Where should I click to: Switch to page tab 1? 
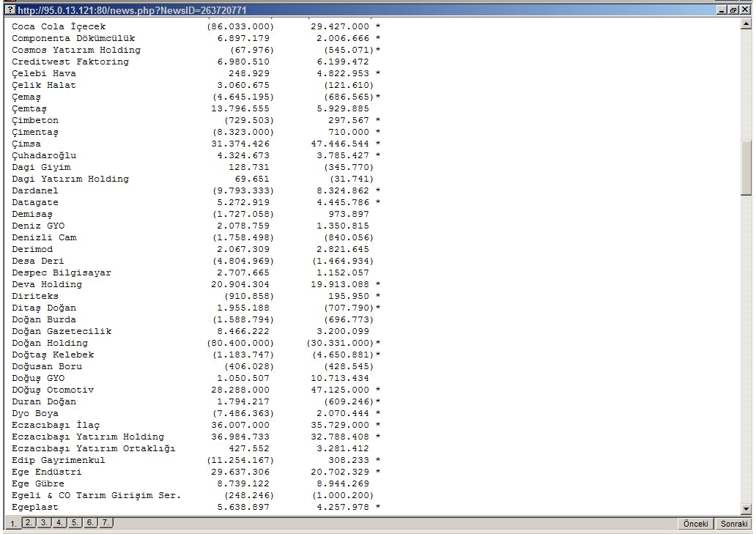13,524
